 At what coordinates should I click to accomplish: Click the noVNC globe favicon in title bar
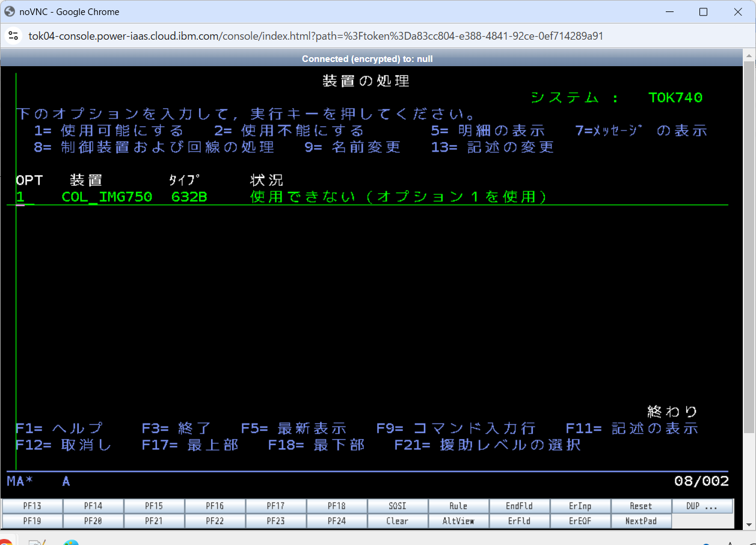pos(10,11)
